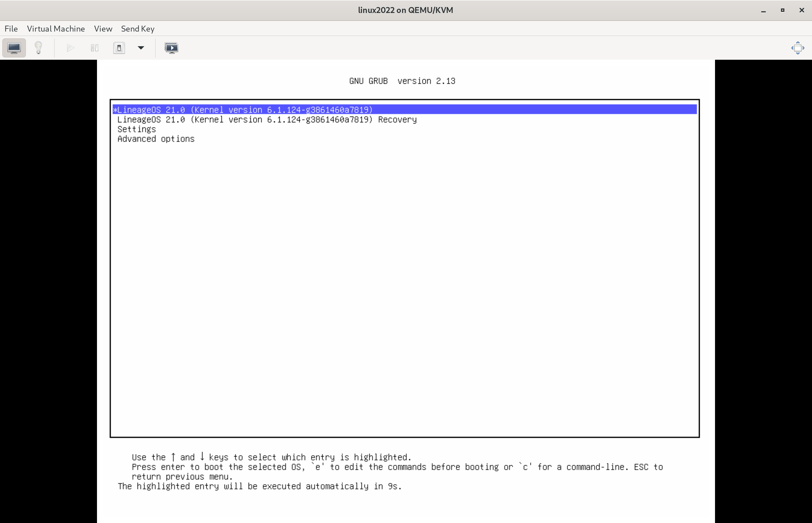
Task: Open the manage VM snapshots view
Action: pyautogui.click(x=171, y=48)
